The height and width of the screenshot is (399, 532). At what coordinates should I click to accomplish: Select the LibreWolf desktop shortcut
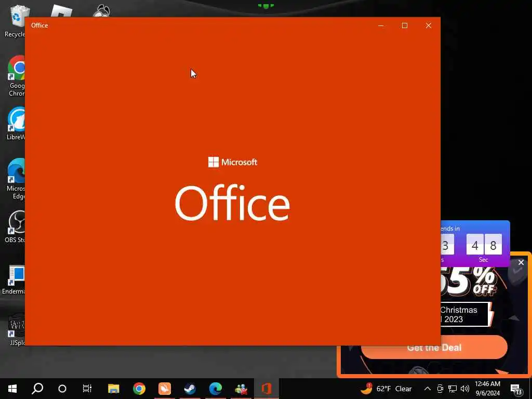[16, 124]
